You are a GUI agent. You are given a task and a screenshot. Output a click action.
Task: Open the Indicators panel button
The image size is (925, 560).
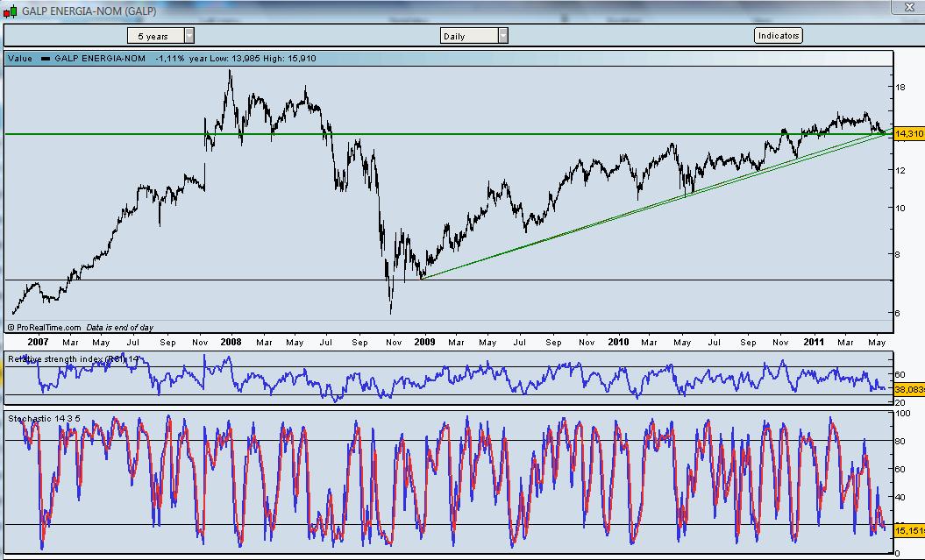778,35
